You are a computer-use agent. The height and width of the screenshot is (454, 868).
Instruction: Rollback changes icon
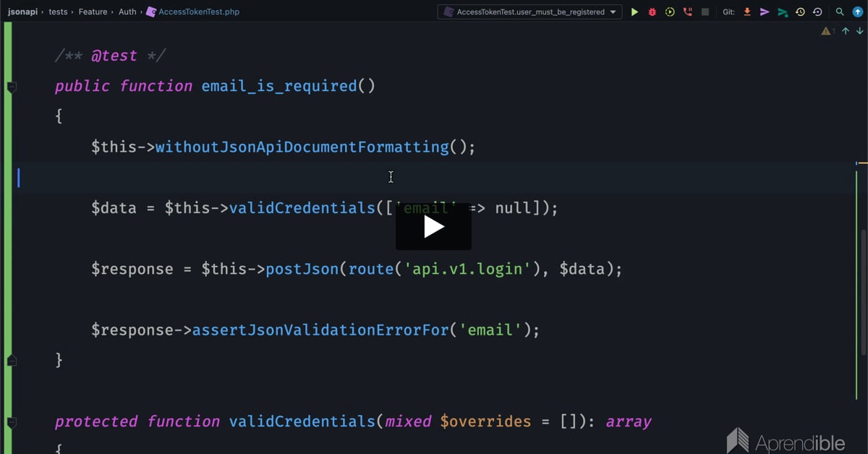click(817, 12)
